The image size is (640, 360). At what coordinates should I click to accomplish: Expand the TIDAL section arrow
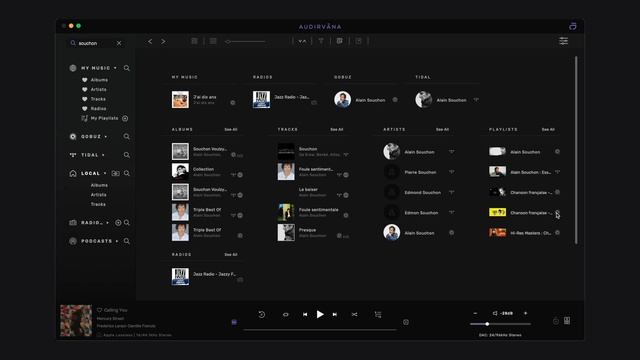coord(103,155)
